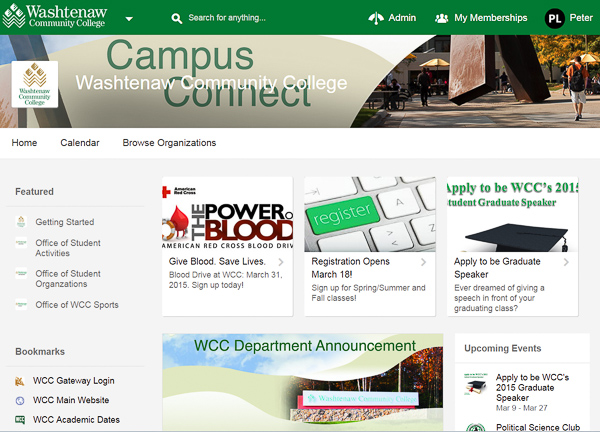Open Browse Organizations in navigation

pyautogui.click(x=169, y=143)
